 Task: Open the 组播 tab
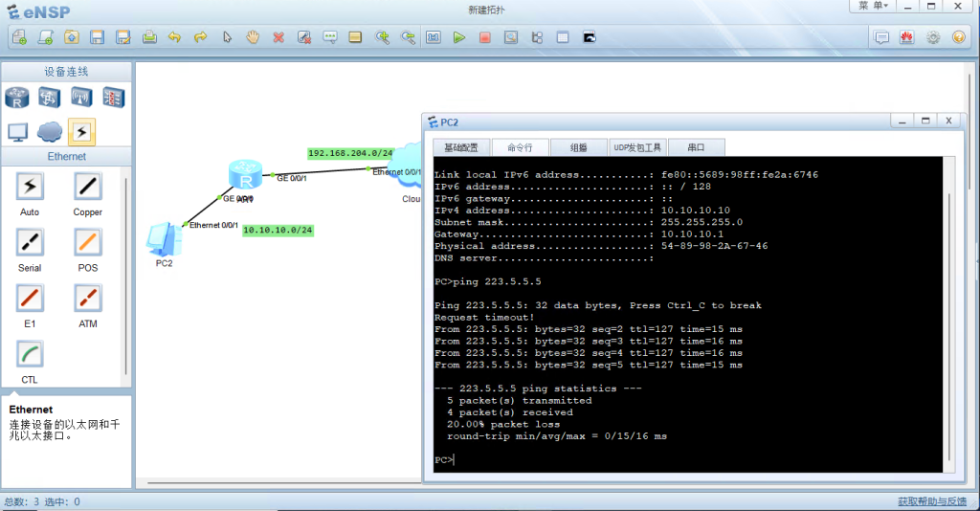point(579,147)
